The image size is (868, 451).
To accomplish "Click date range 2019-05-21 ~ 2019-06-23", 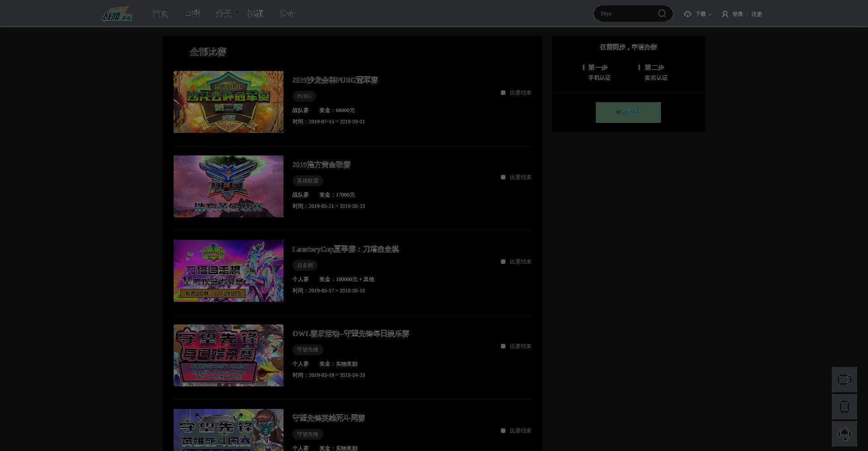I will [337, 206].
